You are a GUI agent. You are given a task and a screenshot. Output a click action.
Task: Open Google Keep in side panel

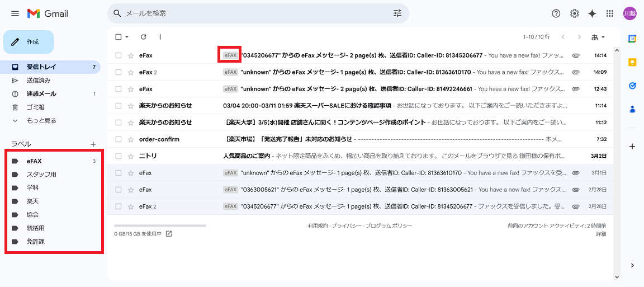pyautogui.click(x=632, y=62)
